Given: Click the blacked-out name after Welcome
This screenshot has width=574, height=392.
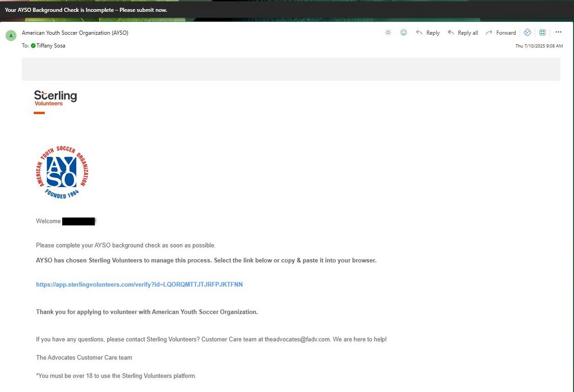Looking at the screenshot, I should [78, 221].
